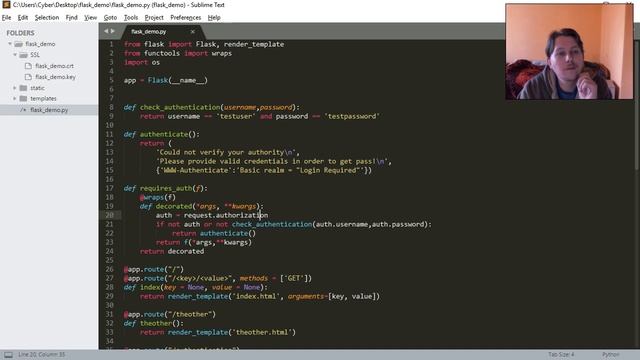Click the webcam video overlay
This screenshot has height=360, width=640.
pyautogui.click(x=569, y=51)
